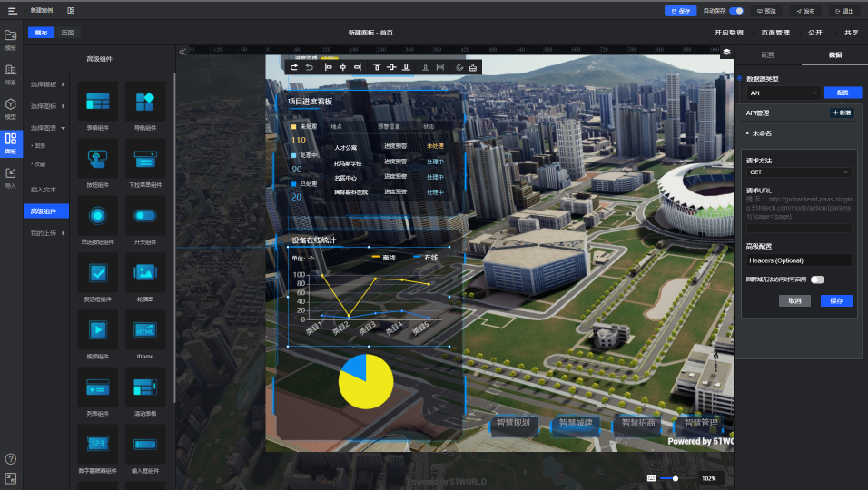The width and height of the screenshot is (868, 490).
Task: Expand the 我的上传 submenu
Action: tap(47, 233)
